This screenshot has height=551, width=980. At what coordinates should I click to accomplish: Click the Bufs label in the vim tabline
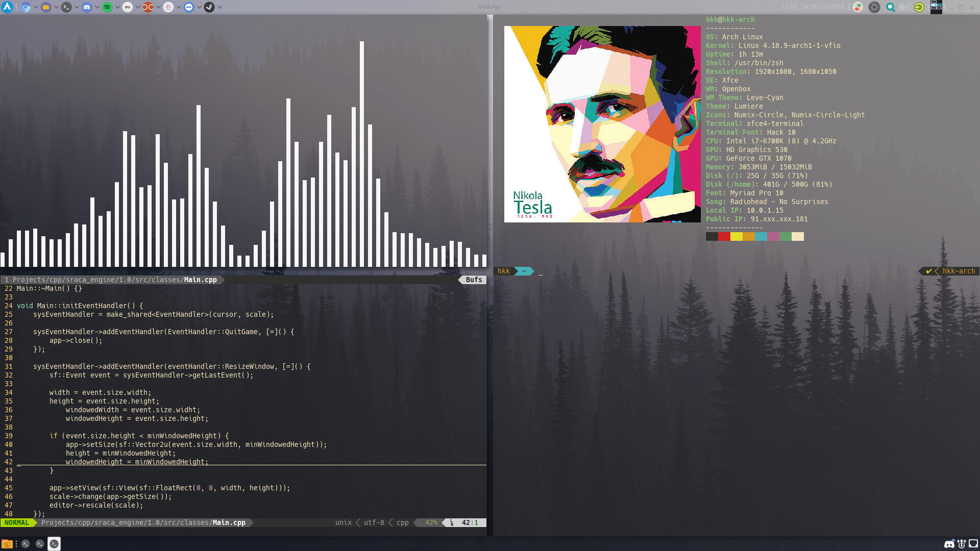[x=474, y=280]
